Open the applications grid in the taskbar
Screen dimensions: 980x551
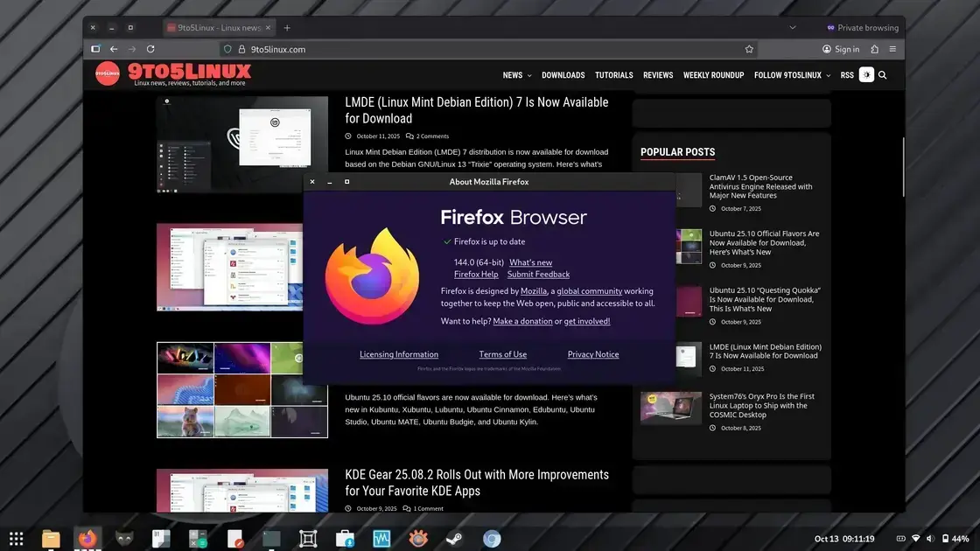(17, 539)
